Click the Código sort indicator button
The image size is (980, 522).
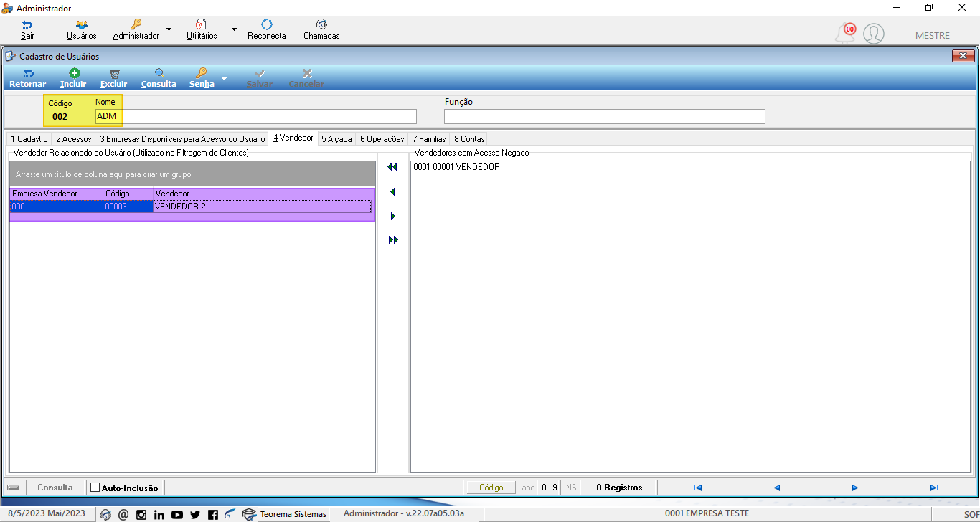pyautogui.click(x=491, y=488)
